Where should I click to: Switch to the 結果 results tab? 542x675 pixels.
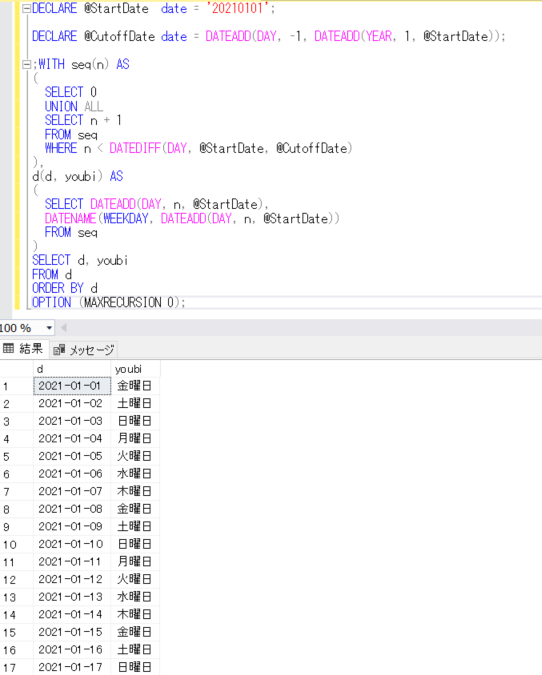pos(23,349)
